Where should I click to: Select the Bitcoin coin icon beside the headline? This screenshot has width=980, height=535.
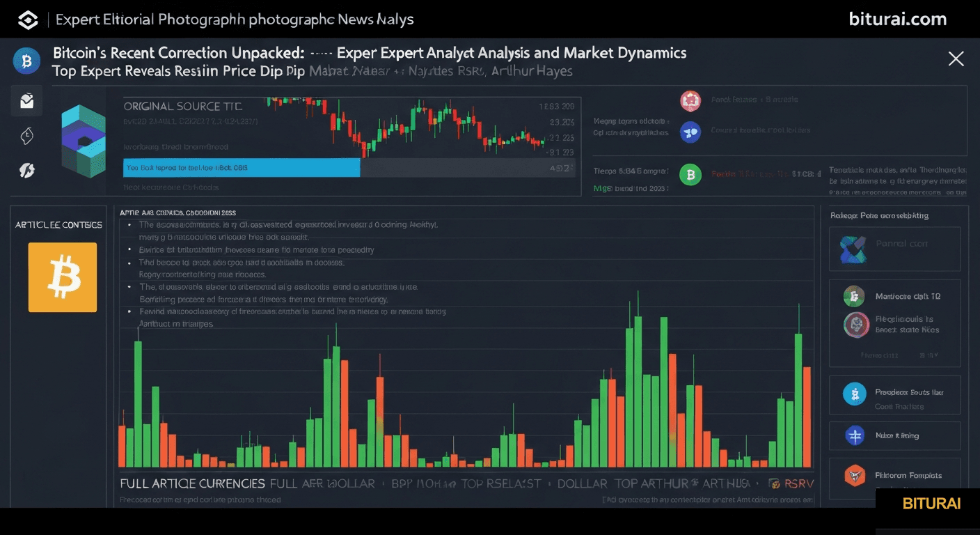(x=26, y=61)
